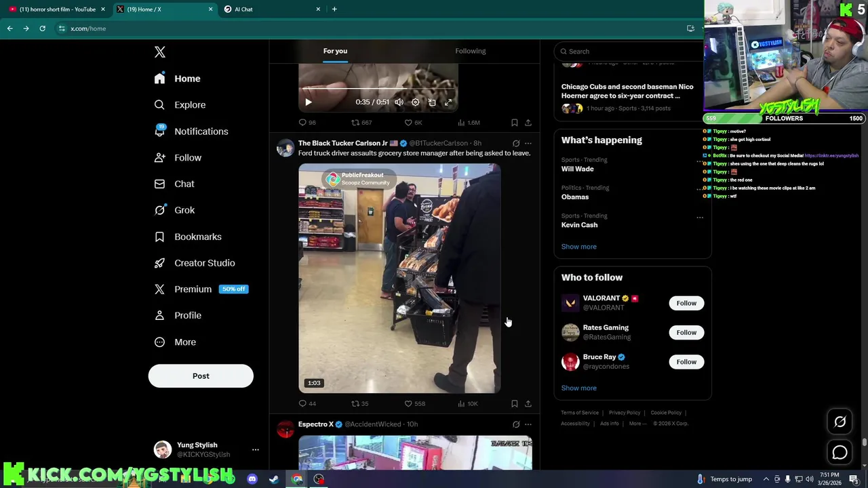
Task: Switch to the Following tab
Action: (x=471, y=51)
